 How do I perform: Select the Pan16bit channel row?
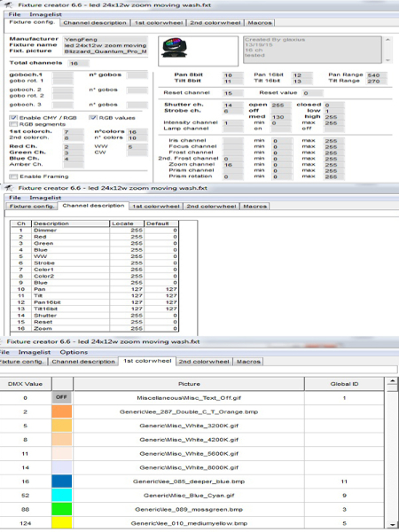coord(94,302)
